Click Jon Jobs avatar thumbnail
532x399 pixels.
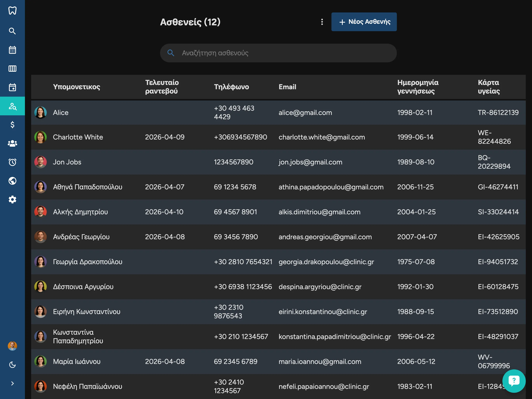coord(40,162)
